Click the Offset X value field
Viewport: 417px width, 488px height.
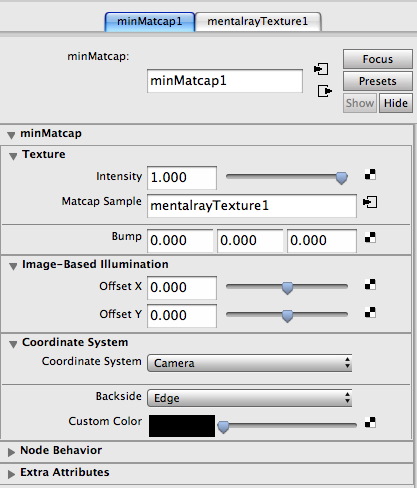(x=182, y=288)
